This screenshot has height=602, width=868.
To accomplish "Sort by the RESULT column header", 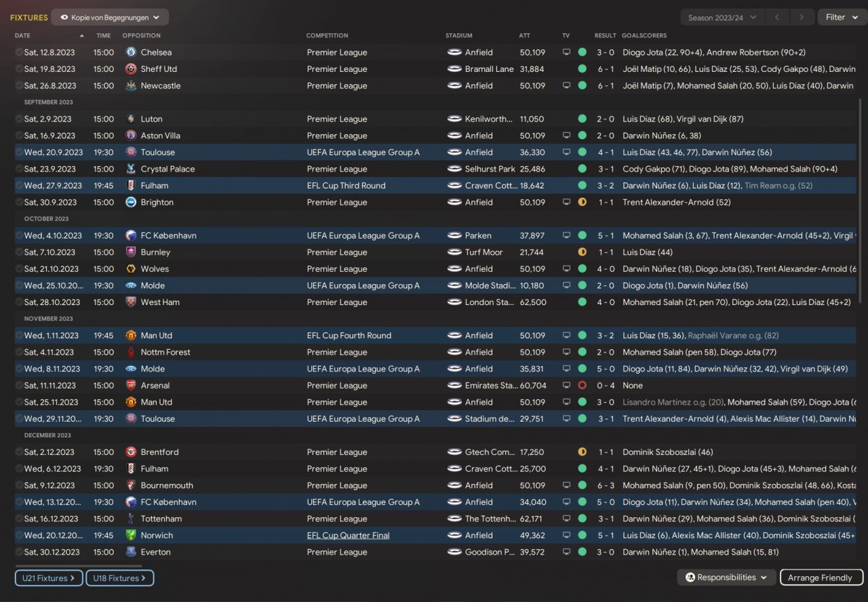I will pos(606,35).
